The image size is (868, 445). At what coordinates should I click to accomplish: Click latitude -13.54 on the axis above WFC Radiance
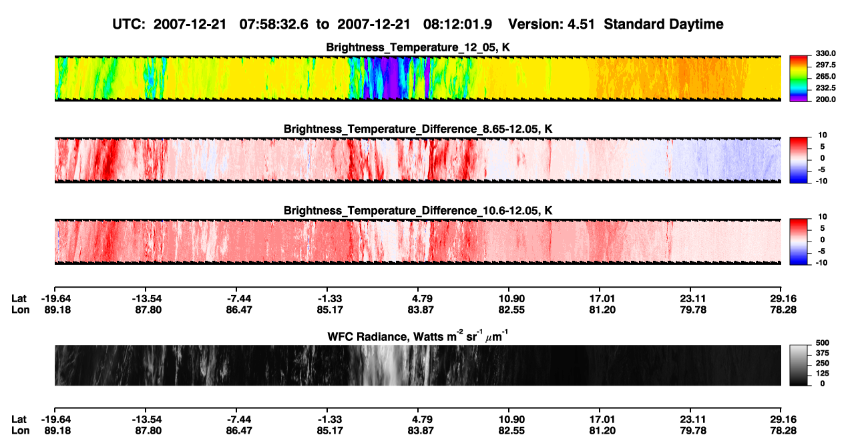(x=145, y=298)
